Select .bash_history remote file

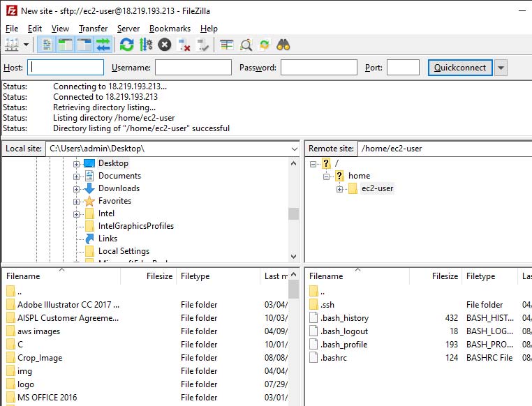pos(344,318)
